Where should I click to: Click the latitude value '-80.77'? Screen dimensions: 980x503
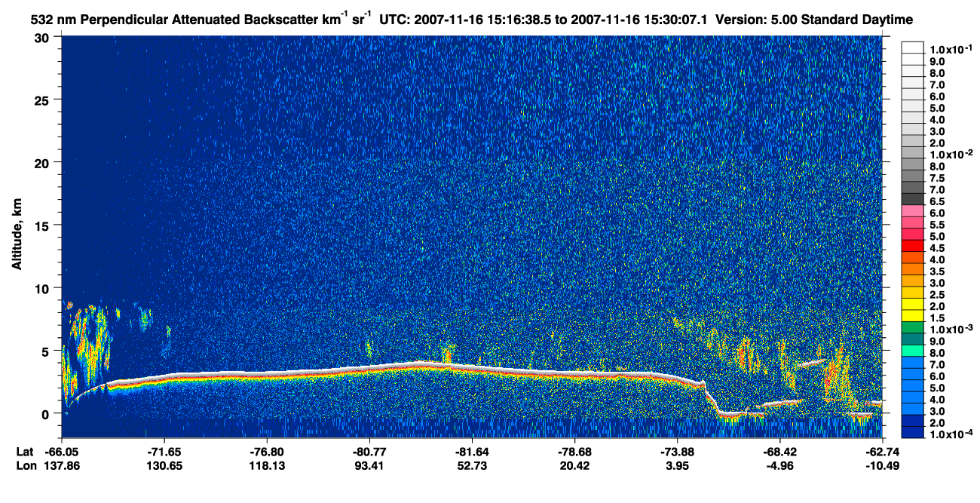pos(369,451)
